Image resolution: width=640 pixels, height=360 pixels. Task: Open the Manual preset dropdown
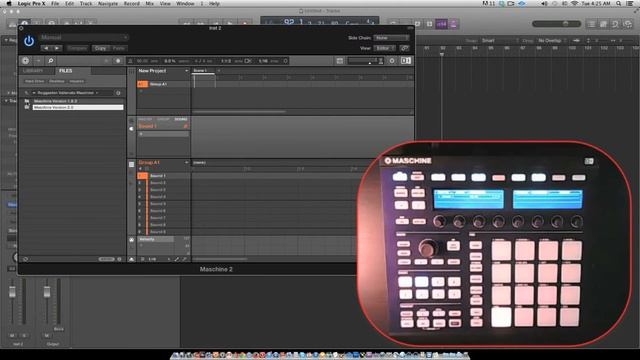[x=84, y=38]
